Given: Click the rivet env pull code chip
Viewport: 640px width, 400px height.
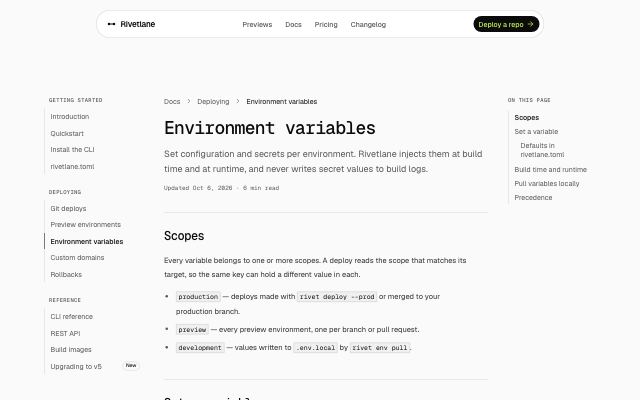Looking at the screenshot, I should (x=380, y=348).
